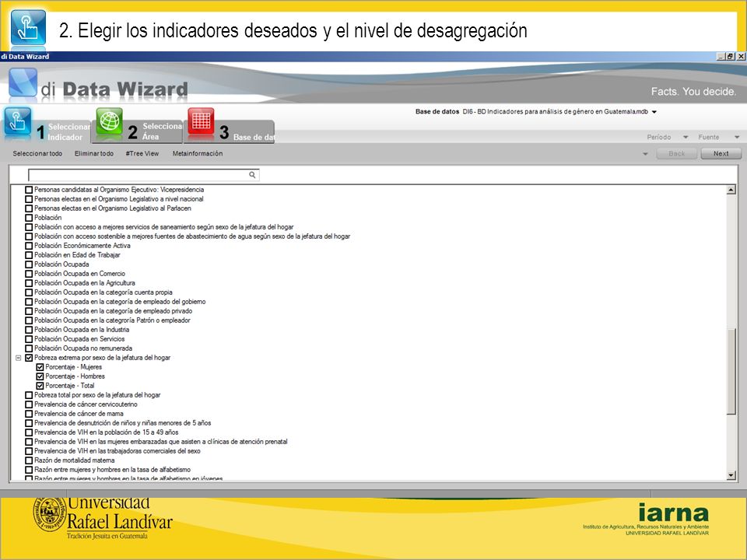The image size is (747, 560).
Task: Check Población Económicamente Activa
Action: tap(29, 246)
